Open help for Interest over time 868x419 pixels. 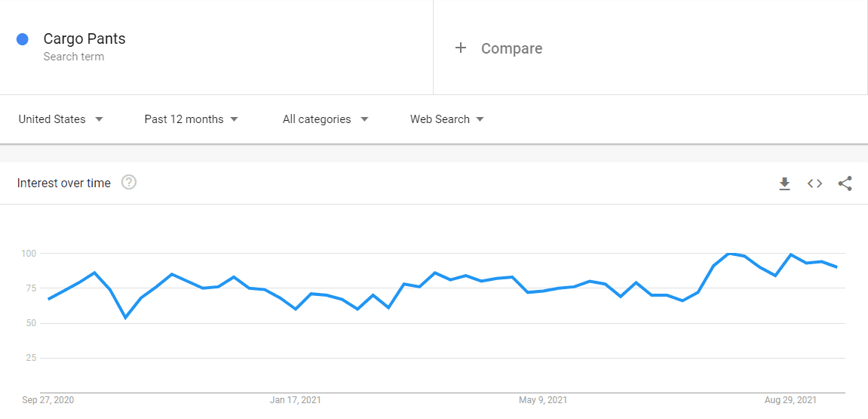[x=129, y=182]
